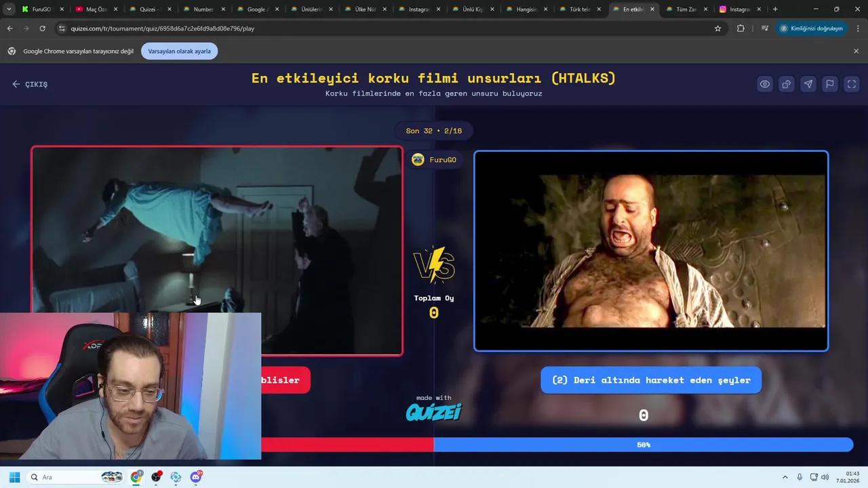
Task: Open the media controls icon in toolbar
Action: pos(765,28)
